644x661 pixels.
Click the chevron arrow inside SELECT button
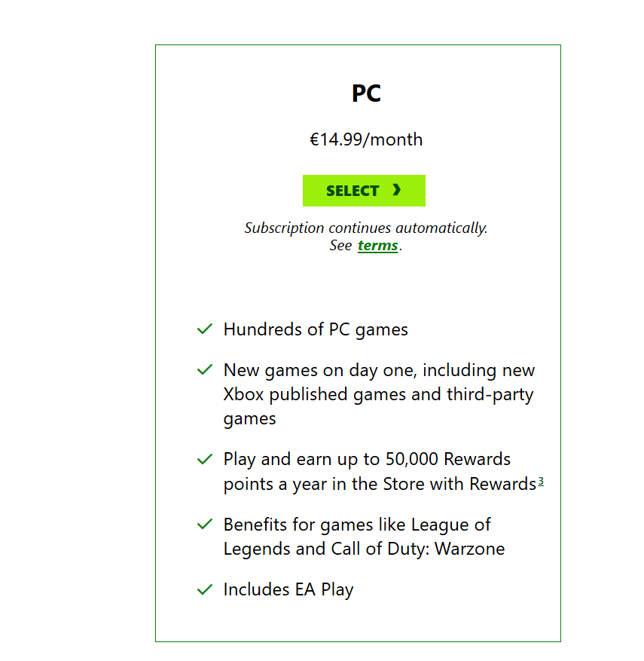[x=397, y=190]
